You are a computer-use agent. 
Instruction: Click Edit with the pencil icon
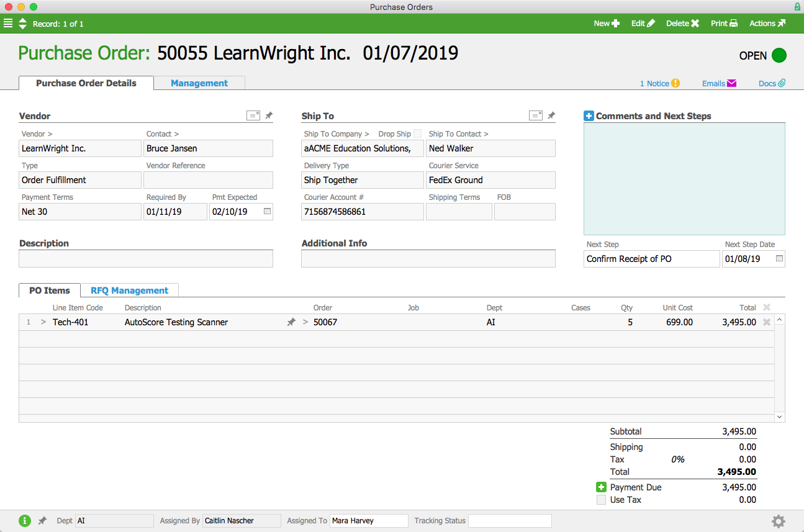pos(643,24)
